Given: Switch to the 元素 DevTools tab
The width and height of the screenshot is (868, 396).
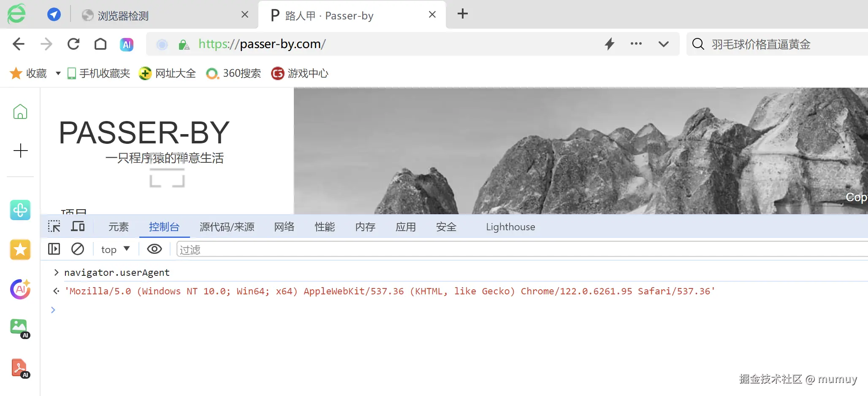Looking at the screenshot, I should pos(119,227).
